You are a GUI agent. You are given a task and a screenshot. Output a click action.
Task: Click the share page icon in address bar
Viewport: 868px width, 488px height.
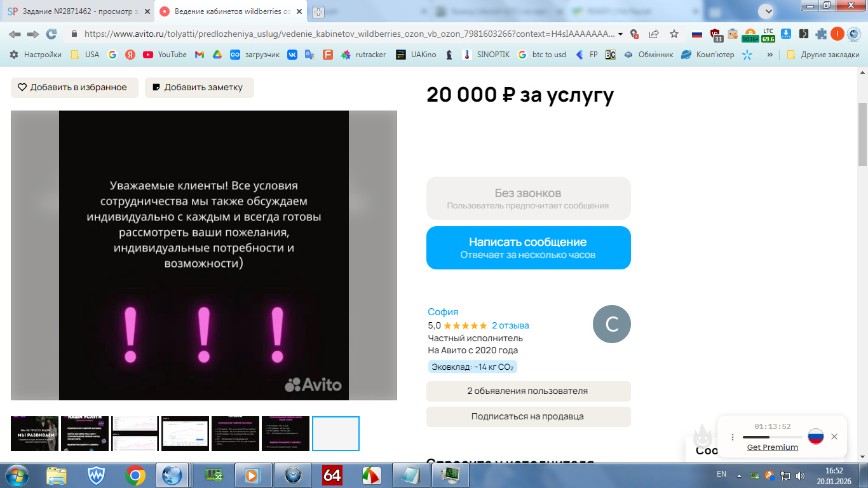coord(654,34)
